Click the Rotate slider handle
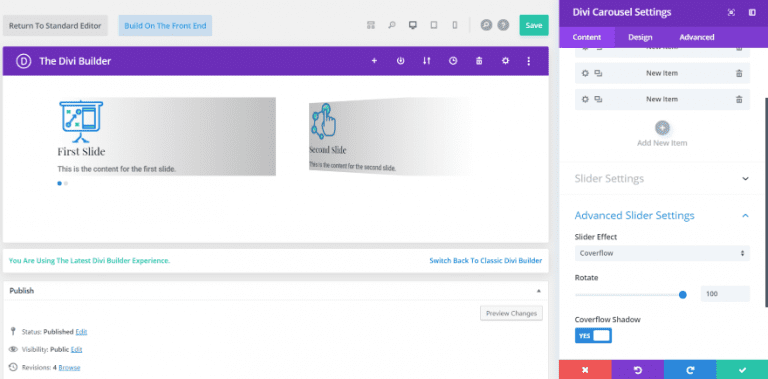Screen dimensions: 768x379 683,294
